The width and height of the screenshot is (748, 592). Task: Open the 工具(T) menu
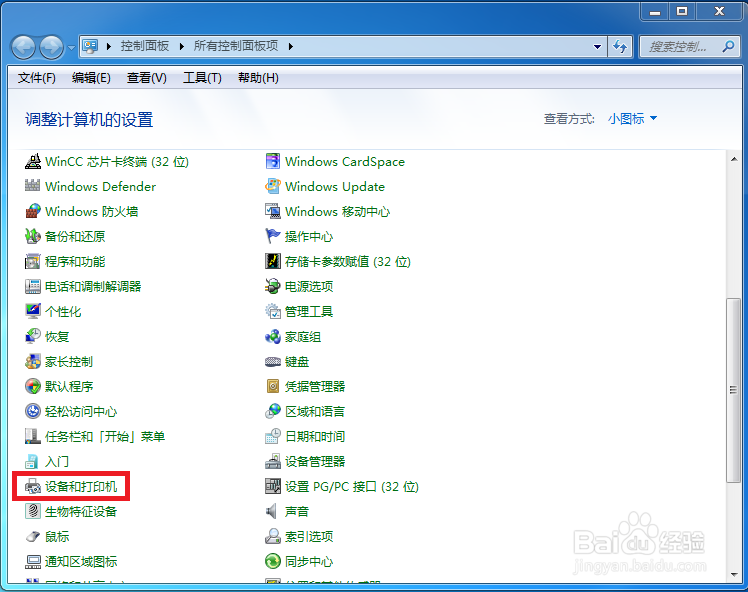(x=202, y=78)
